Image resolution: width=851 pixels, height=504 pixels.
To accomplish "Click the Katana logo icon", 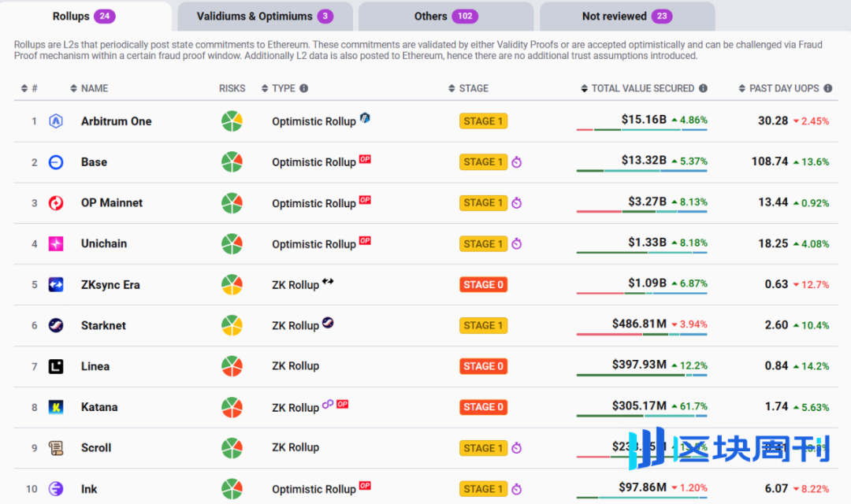I will 56,407.
